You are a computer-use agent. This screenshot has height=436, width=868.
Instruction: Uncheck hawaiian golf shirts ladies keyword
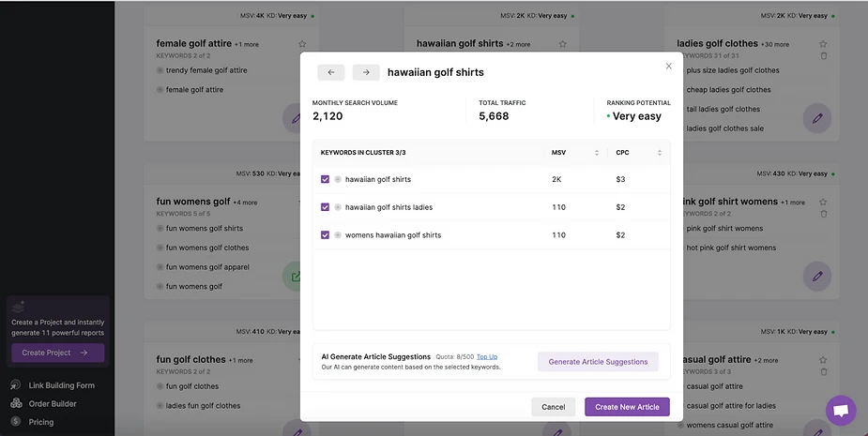(x=325, y=207)
